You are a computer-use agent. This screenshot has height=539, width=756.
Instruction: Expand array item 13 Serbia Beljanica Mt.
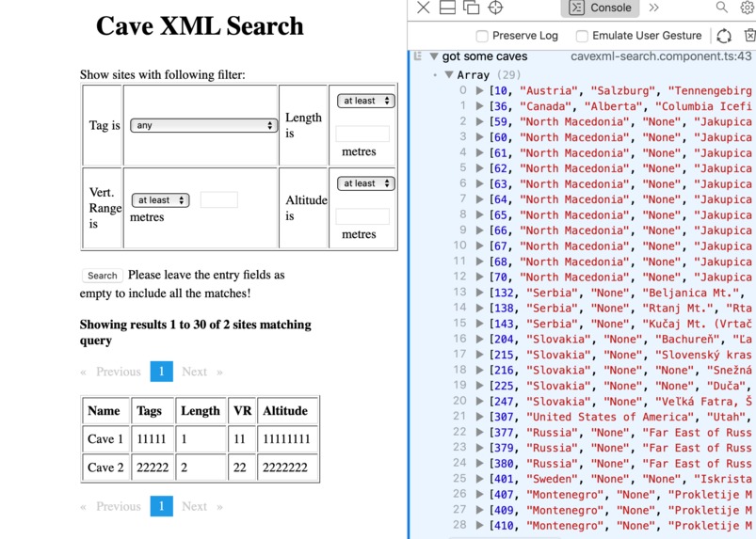(479, 293)
